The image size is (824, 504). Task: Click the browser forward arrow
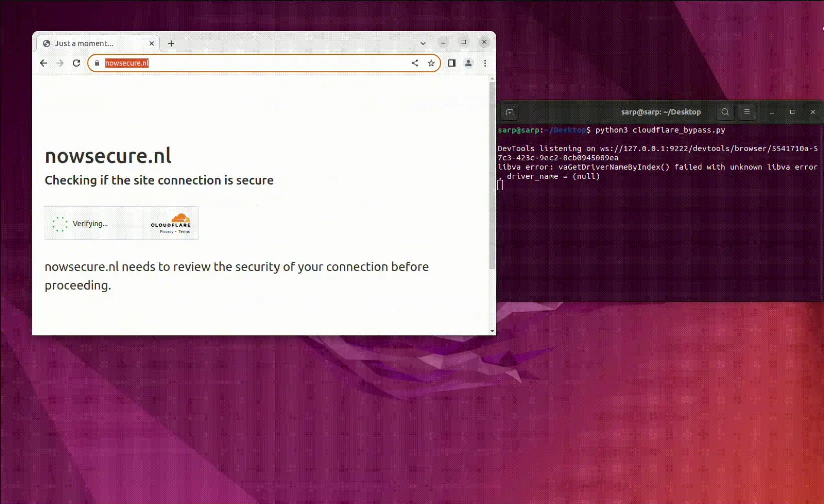coord(60,63)
